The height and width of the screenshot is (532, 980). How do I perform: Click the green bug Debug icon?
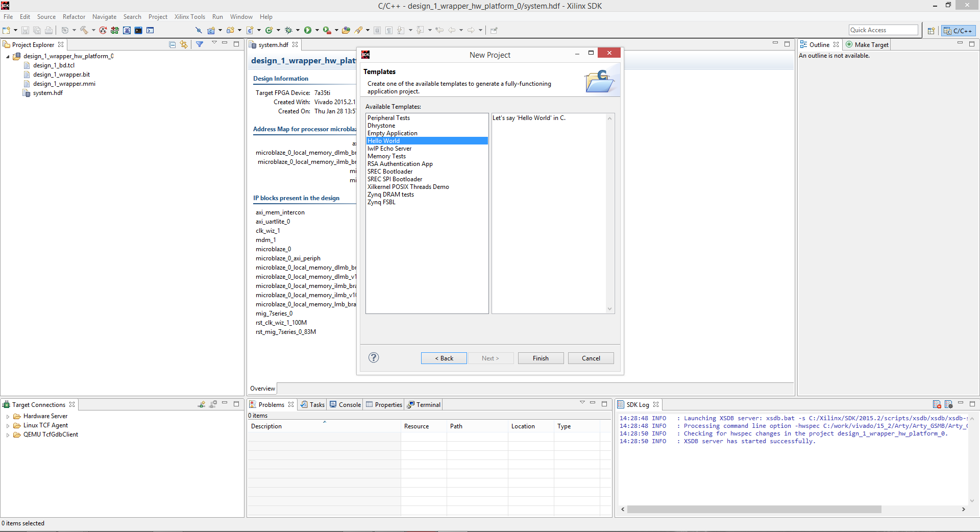(288, 30)
